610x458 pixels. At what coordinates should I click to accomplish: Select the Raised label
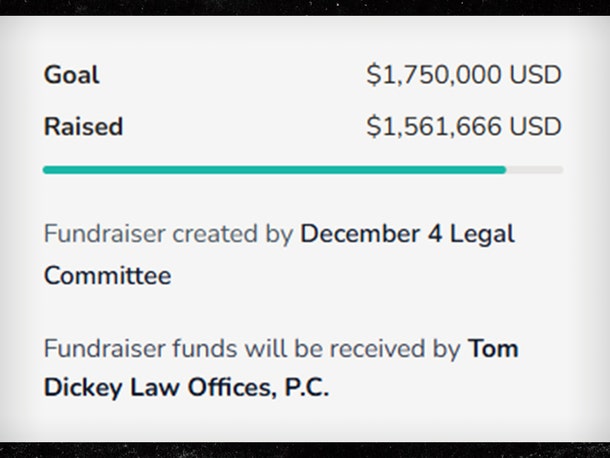(x=83, y=126)
